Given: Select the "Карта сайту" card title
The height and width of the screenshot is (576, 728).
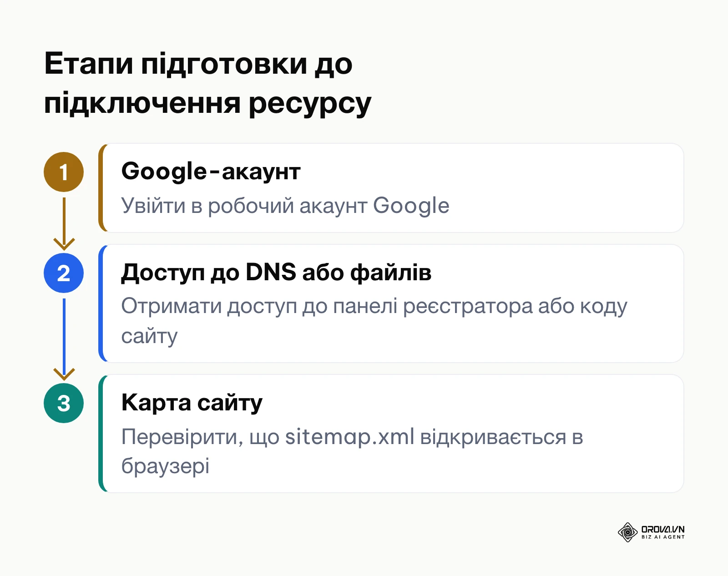Looking at the screenshot, I should point(192,403).
